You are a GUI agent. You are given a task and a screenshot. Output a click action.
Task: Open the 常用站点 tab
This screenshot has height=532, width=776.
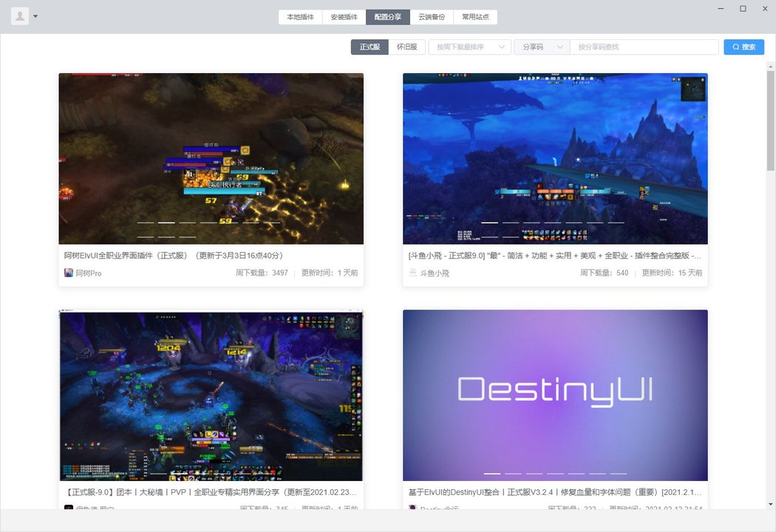tap(477, 16)
